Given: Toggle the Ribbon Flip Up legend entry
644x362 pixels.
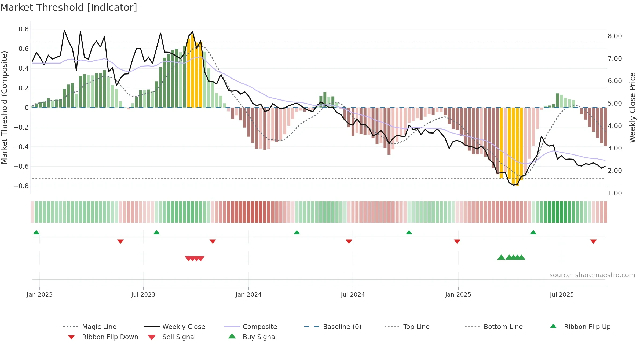Looking at the screenshot, I should pos(580,327).
